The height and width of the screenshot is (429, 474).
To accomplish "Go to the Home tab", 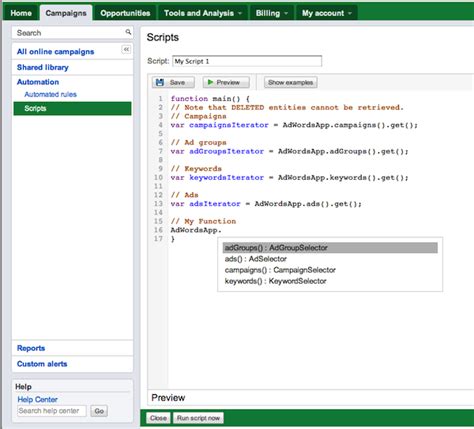I will 21,13.
